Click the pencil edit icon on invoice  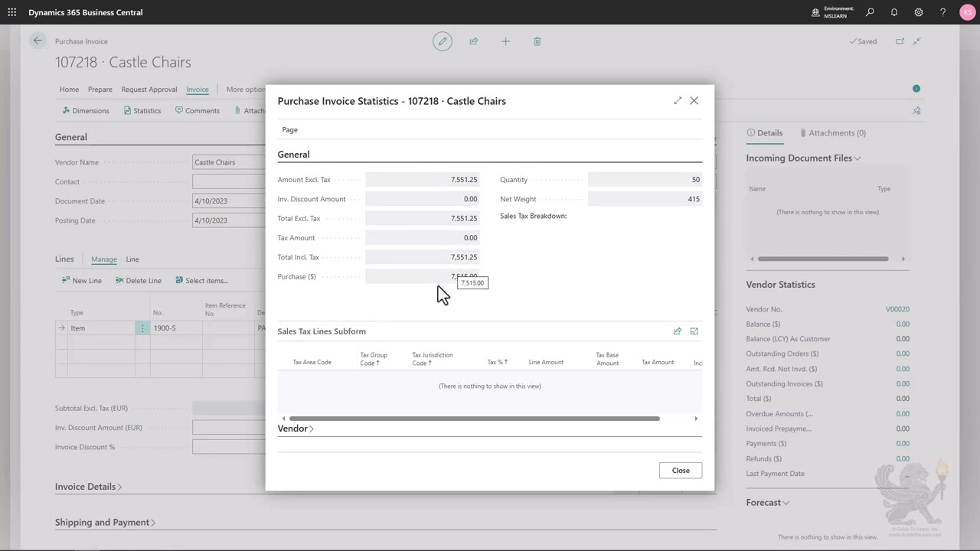(x=443, y=41)
